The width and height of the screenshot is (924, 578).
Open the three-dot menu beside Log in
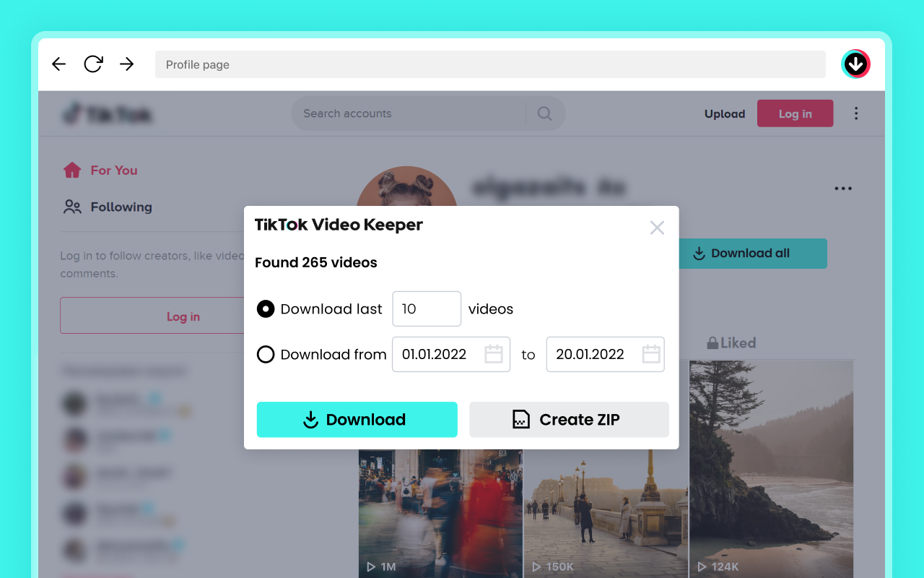pos(856,113)
